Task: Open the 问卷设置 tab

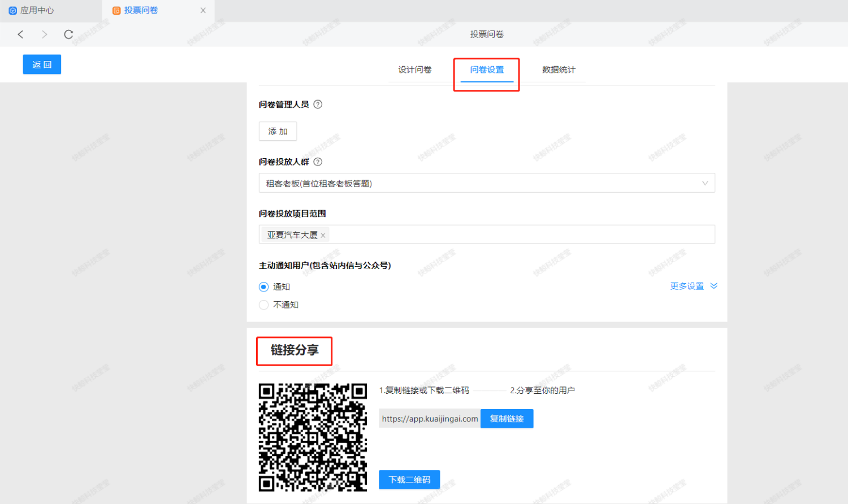Action: pos(487,69)
